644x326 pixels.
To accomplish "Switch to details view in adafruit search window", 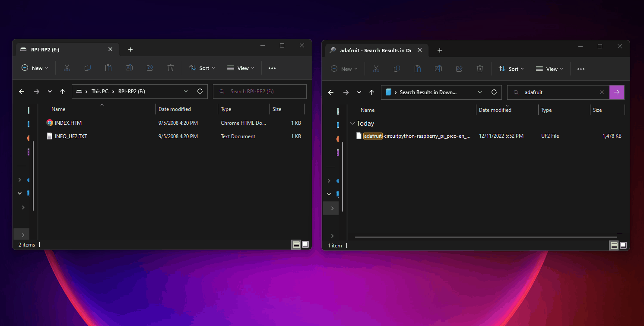I will [x=614, y=246].
